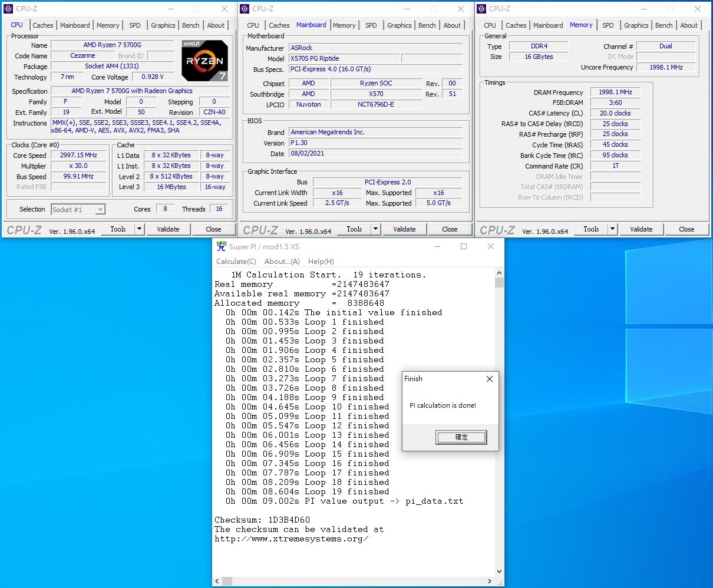Screen dimensions: 713x588
Task: Click the http://www.xtremesystems.org/ text in Super PI
Action: 292,539
